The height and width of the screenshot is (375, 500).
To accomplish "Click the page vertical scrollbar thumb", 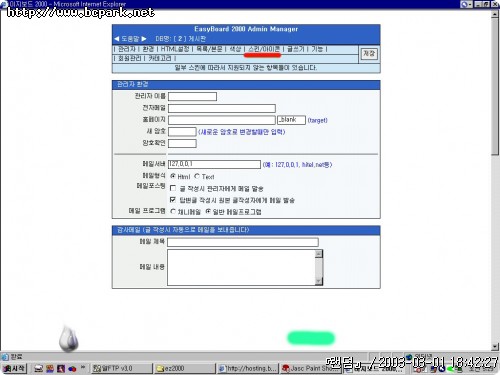I will (495, 87).
